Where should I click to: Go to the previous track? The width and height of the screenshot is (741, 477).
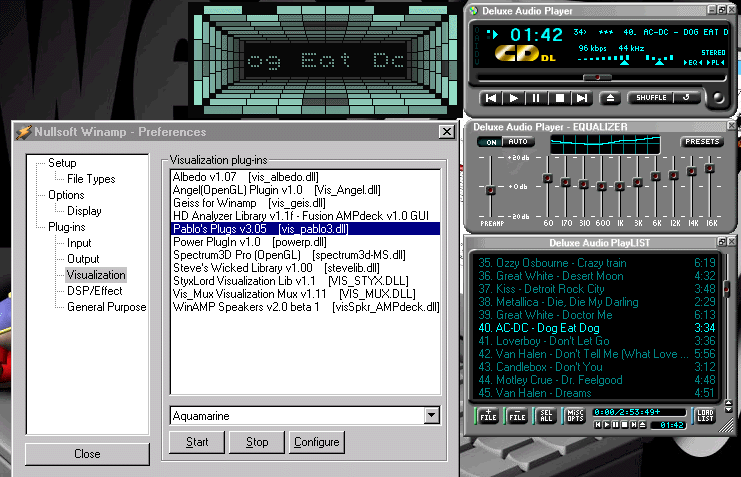[491, 98]
